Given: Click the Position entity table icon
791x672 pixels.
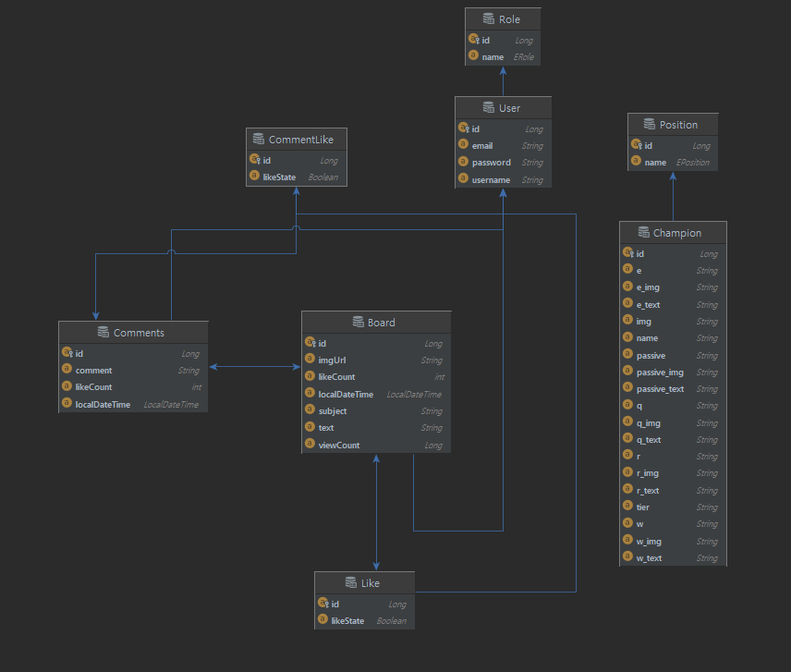Looking at the screenshot, I should point(650,124).
